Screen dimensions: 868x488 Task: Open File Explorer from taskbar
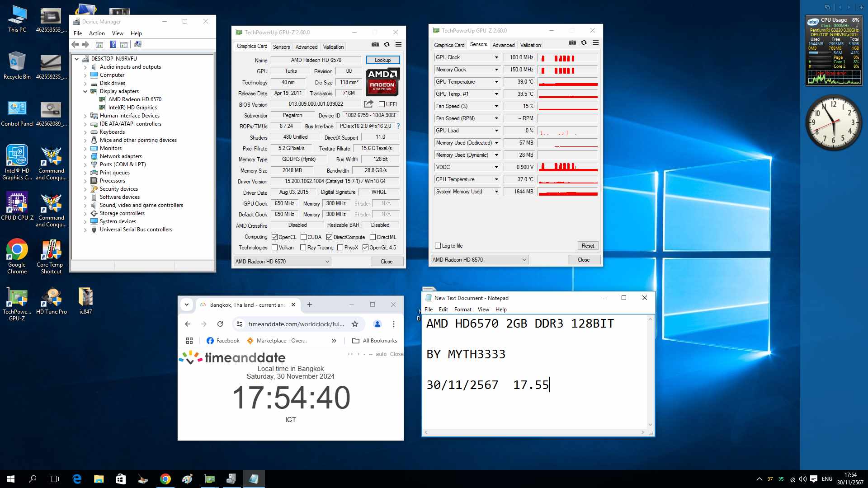[x=99, y=479]
